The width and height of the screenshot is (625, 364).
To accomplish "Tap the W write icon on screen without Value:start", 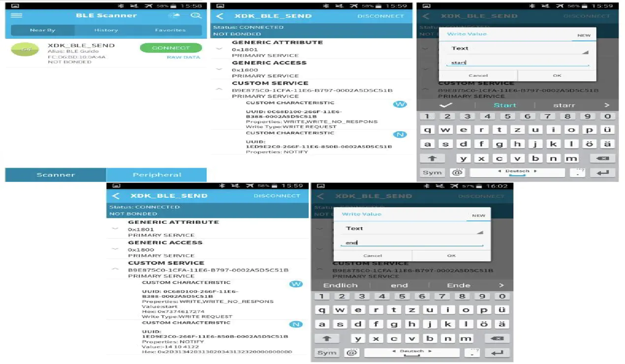I will pyautogui.click(x=400, y=104).
